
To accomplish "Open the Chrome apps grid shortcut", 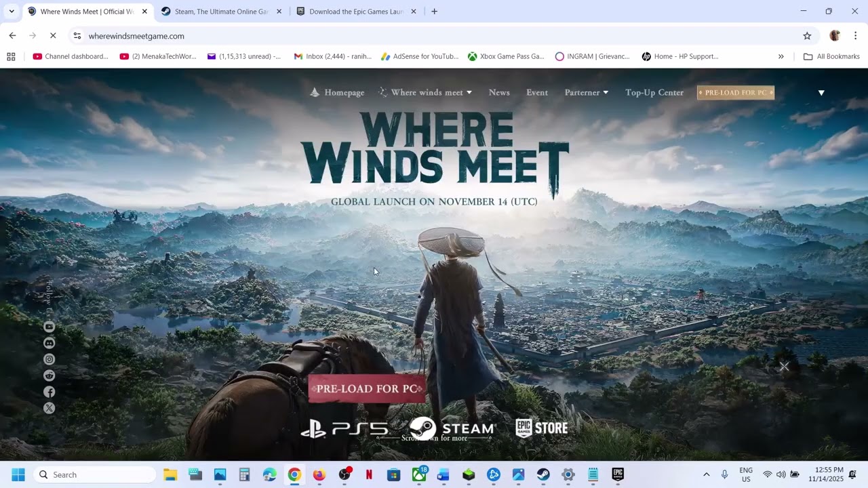I will point(11,56).
